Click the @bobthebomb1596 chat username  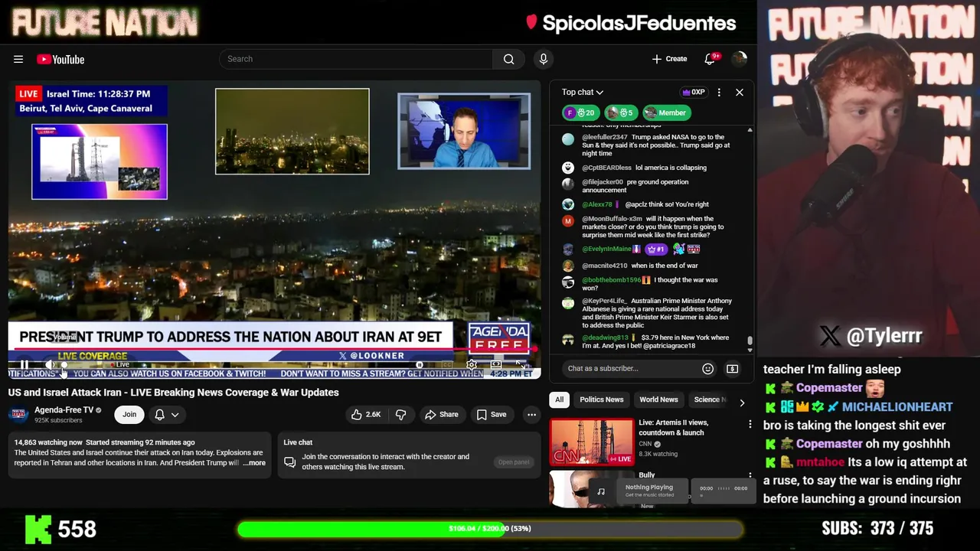pyautogui.click(x=612, y=280)
